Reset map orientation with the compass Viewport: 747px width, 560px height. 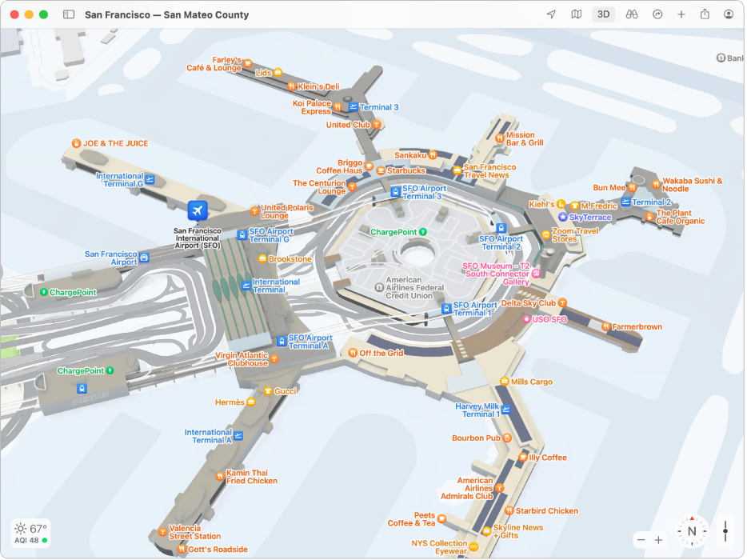[690, 530]
